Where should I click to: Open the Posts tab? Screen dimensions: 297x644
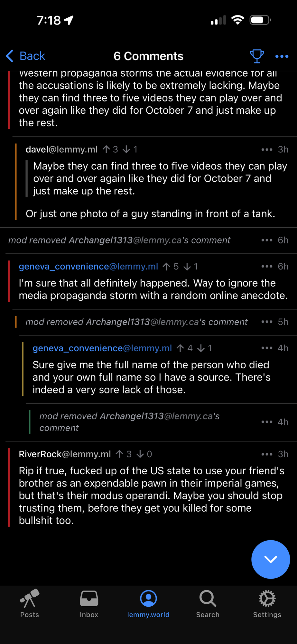(30, 604)
